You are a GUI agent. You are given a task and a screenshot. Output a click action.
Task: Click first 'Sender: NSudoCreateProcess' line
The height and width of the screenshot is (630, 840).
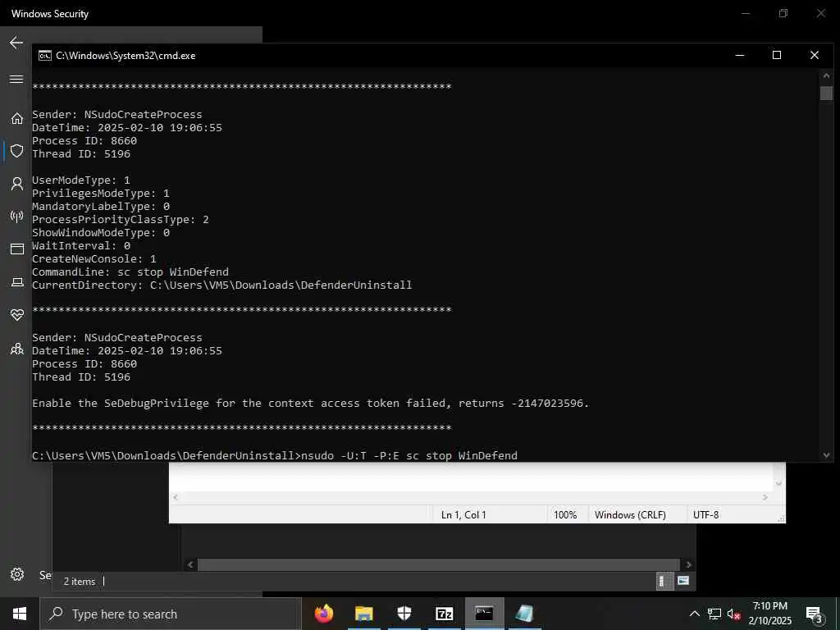[117, 115]
